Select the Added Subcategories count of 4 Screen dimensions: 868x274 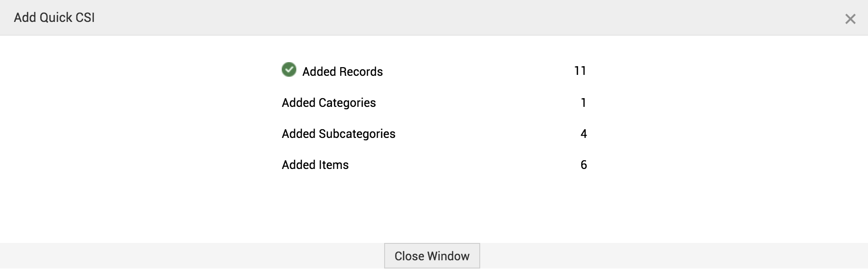(x=584, y=134)
